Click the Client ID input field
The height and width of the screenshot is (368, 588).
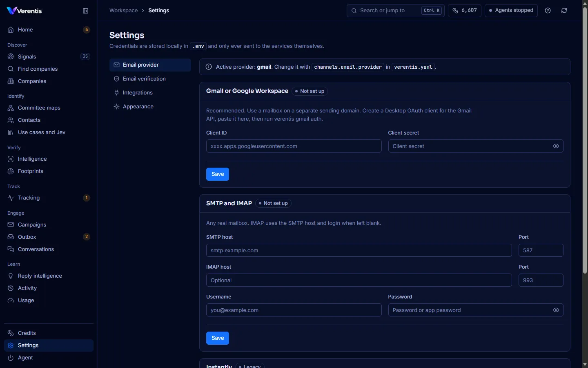pos(294,146)
